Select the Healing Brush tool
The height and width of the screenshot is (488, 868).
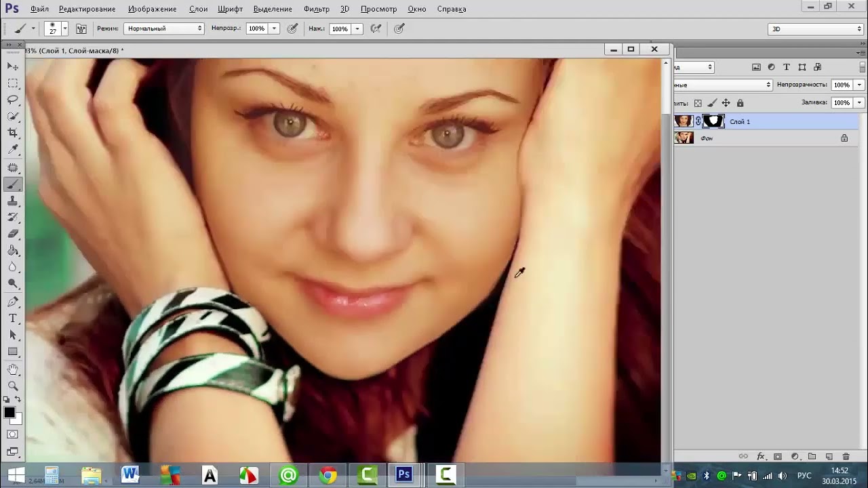(13, 167)
